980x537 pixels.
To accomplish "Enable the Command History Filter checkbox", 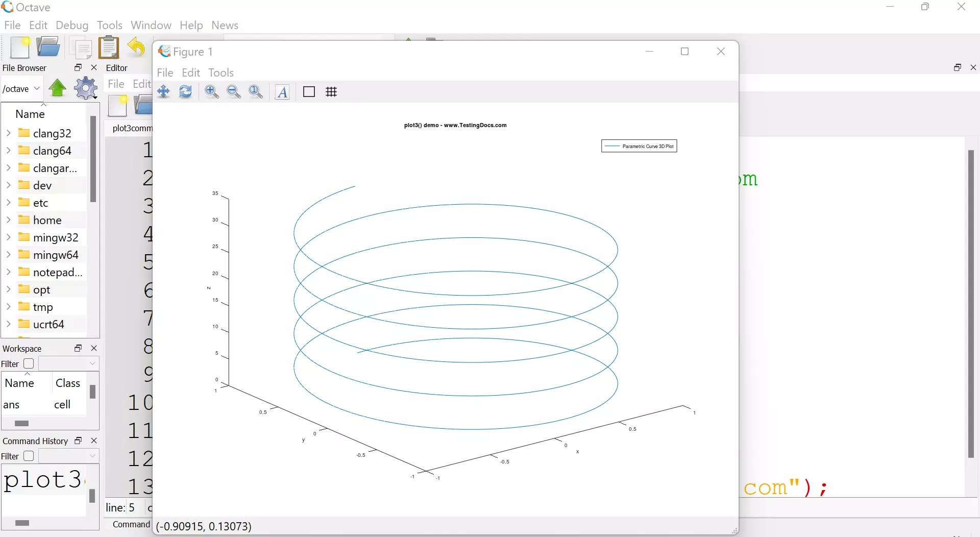I will point(29,456).
